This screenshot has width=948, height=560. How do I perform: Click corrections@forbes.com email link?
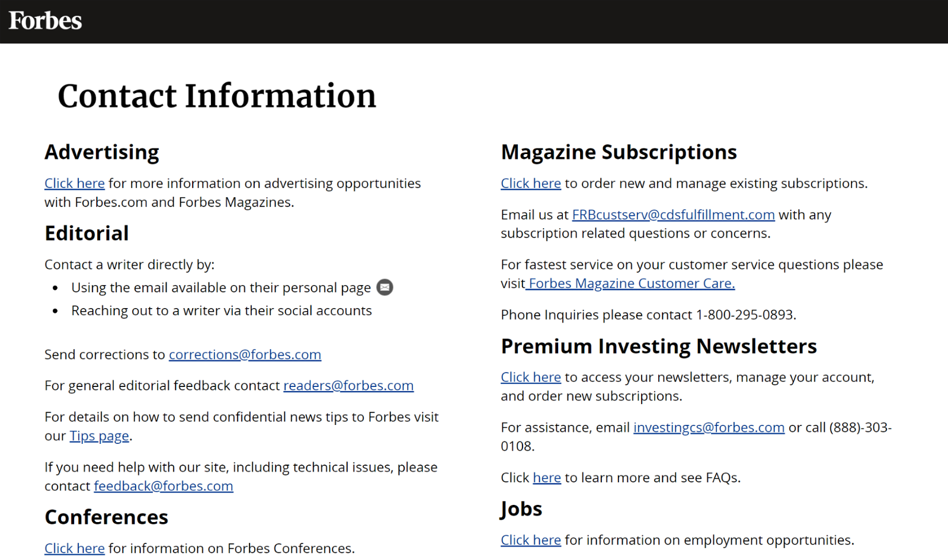pos(245,354)
